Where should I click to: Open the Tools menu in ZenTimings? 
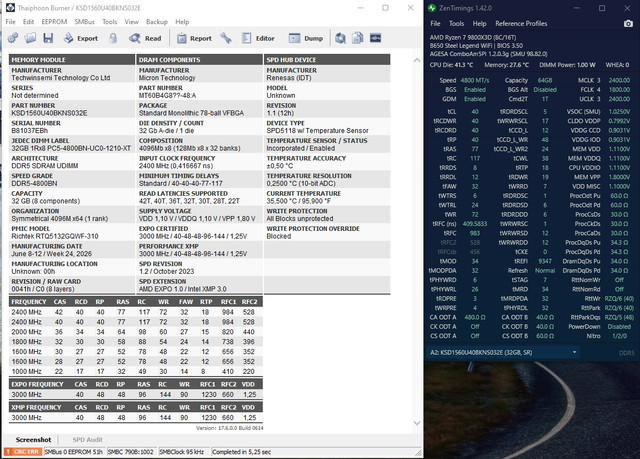pyautogui.click(x=456, y=24)
